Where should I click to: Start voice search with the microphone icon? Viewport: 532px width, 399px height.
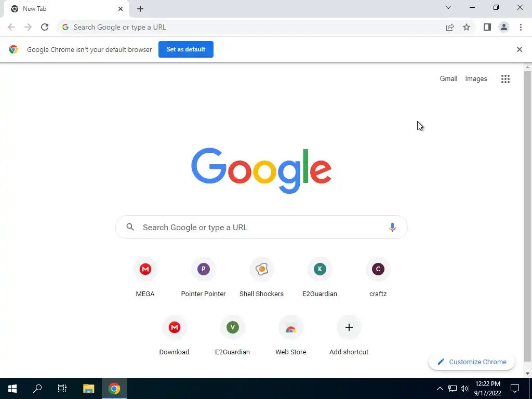click(392, 227)
